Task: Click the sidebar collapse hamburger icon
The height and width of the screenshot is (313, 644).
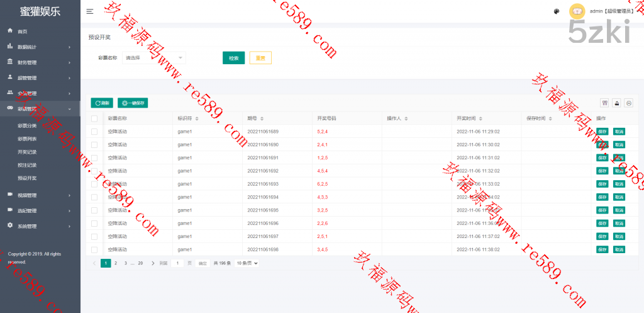Action: [x=90, y=11]
